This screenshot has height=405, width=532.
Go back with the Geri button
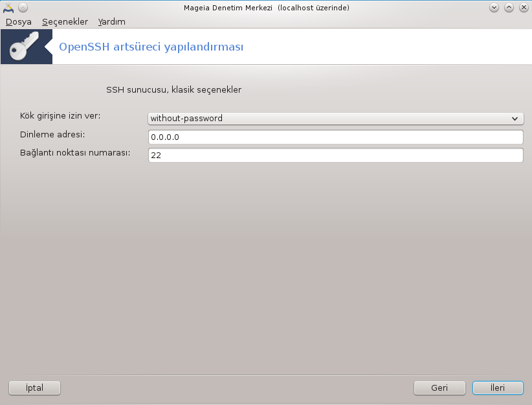[439, 388]
